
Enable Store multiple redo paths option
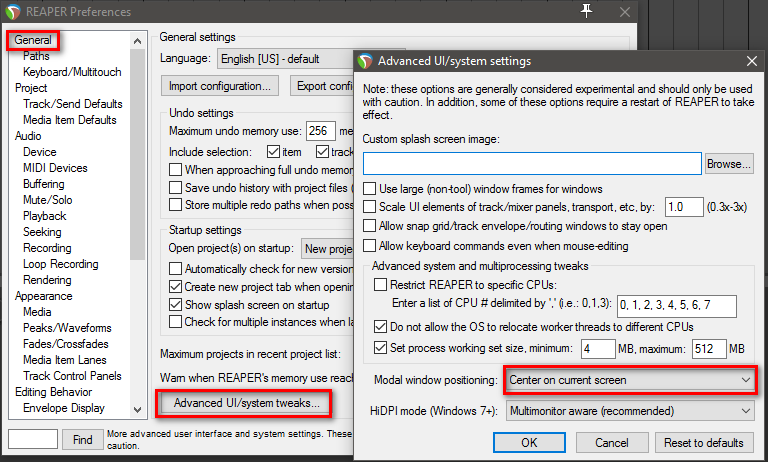click(x=175, y=205)
